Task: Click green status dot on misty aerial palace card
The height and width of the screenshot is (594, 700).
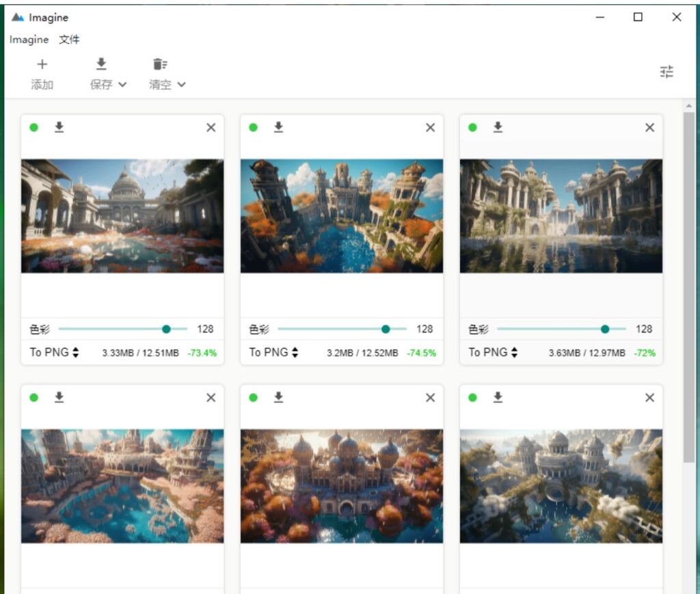Action: (x=473, y=398)
